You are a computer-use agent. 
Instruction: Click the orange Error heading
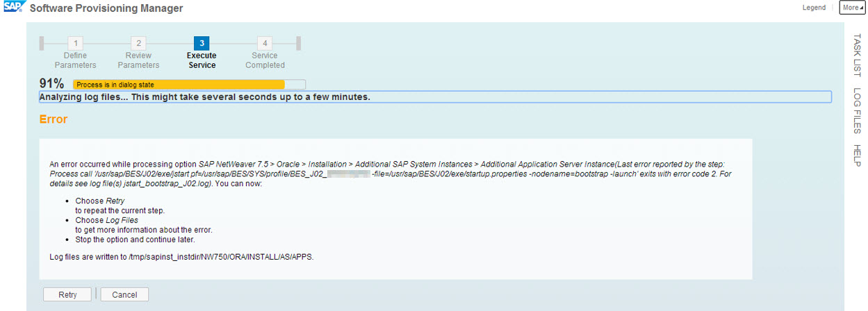pyautogui.click(x=54, y=119)
